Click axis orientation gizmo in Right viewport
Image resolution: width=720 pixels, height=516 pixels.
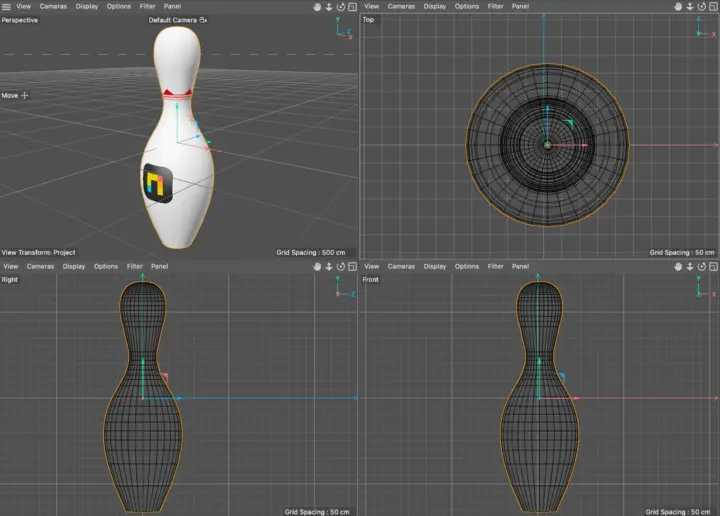pyautogui.click(x=344, y=287)
